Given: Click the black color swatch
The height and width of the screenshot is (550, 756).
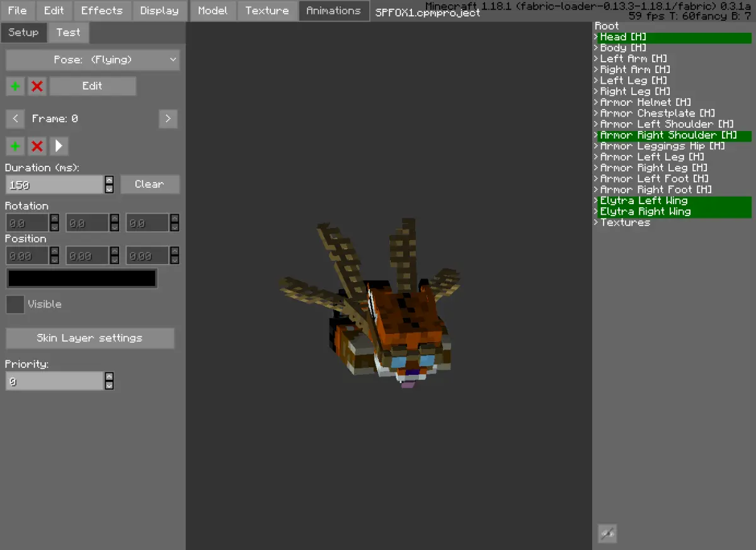Looking at the screenshot, I should coord(81,278).
